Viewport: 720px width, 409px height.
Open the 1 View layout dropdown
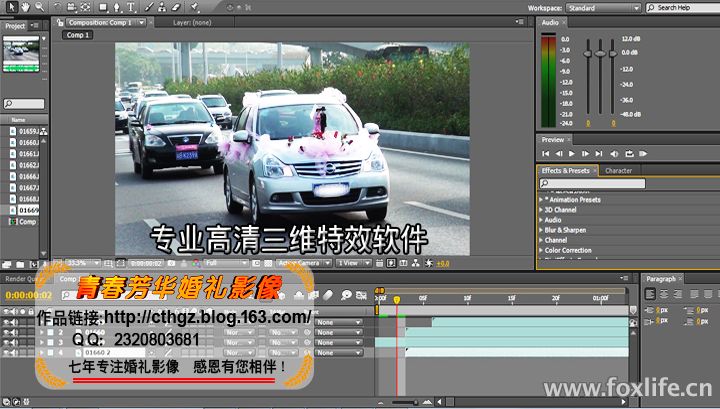tap(354, 263)
